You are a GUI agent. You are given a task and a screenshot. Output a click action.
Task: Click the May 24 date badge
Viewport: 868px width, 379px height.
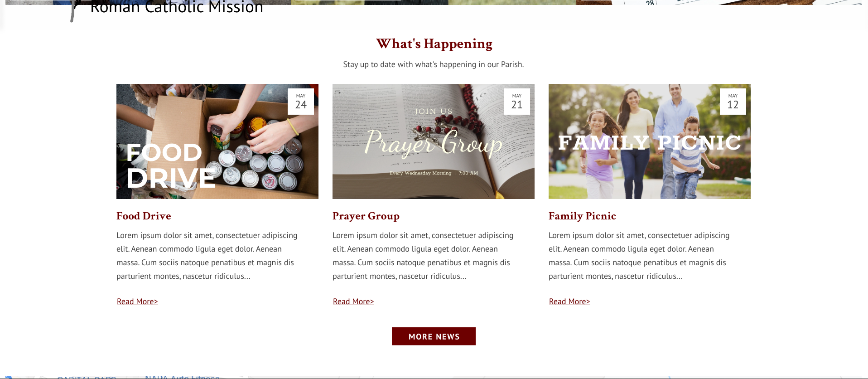(301, 102)
